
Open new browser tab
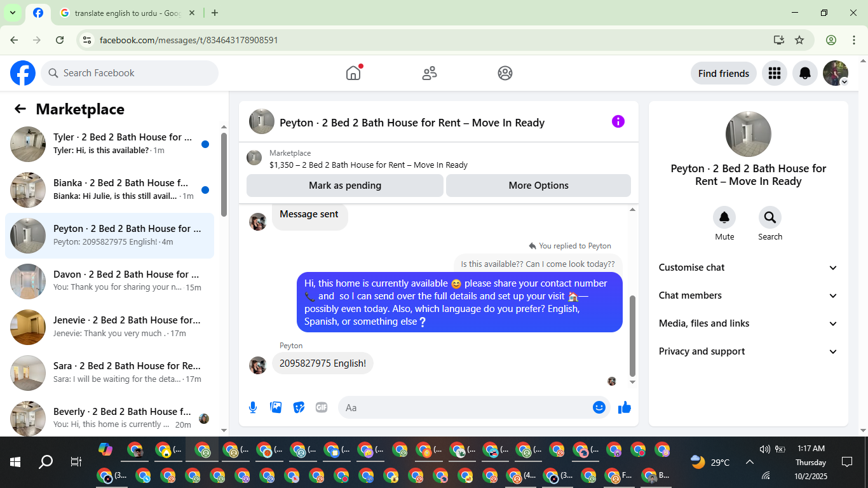pyautogui.click(x=215, y=13)
